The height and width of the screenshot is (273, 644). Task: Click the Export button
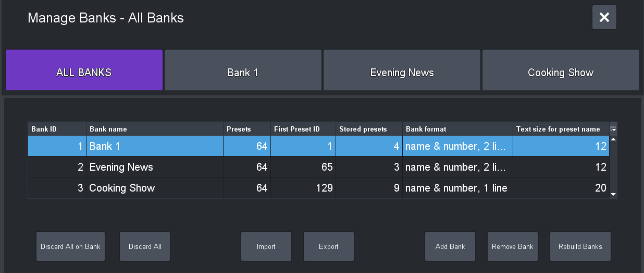[329, 246]
